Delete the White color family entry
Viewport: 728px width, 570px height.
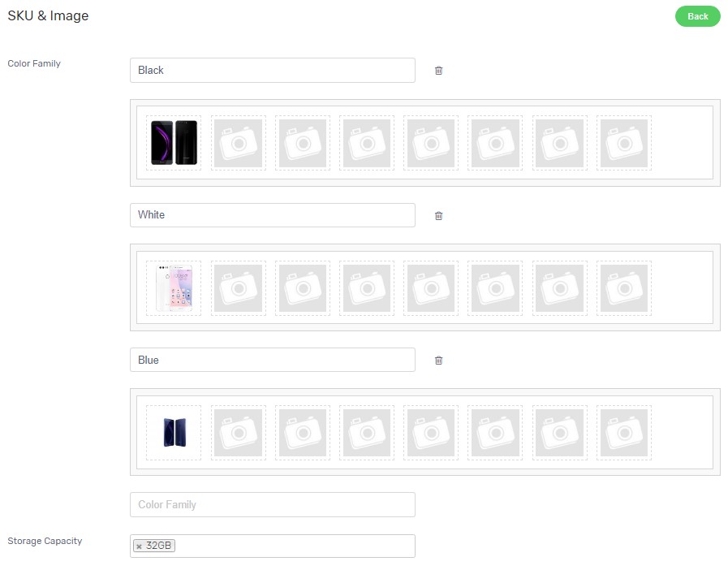[x=438, y=215]
